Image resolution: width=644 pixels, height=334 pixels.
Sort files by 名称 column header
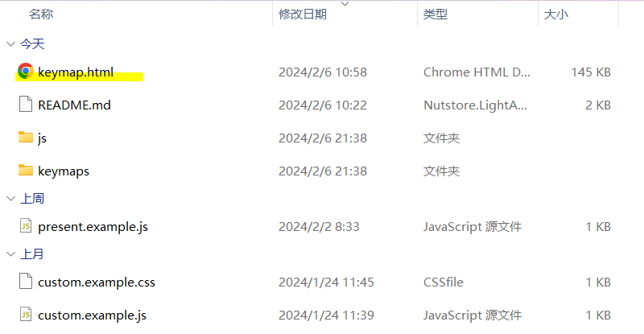tap(42, 14)
